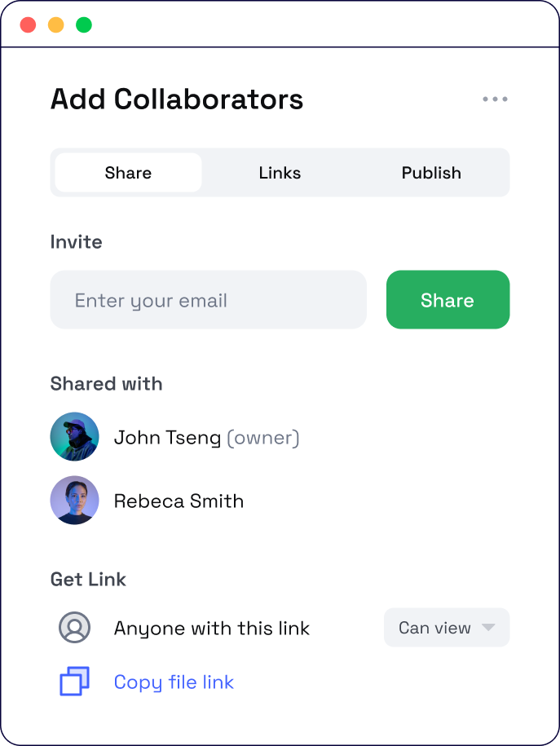Select Rebeca Smith in the shared list

(179, 501)
